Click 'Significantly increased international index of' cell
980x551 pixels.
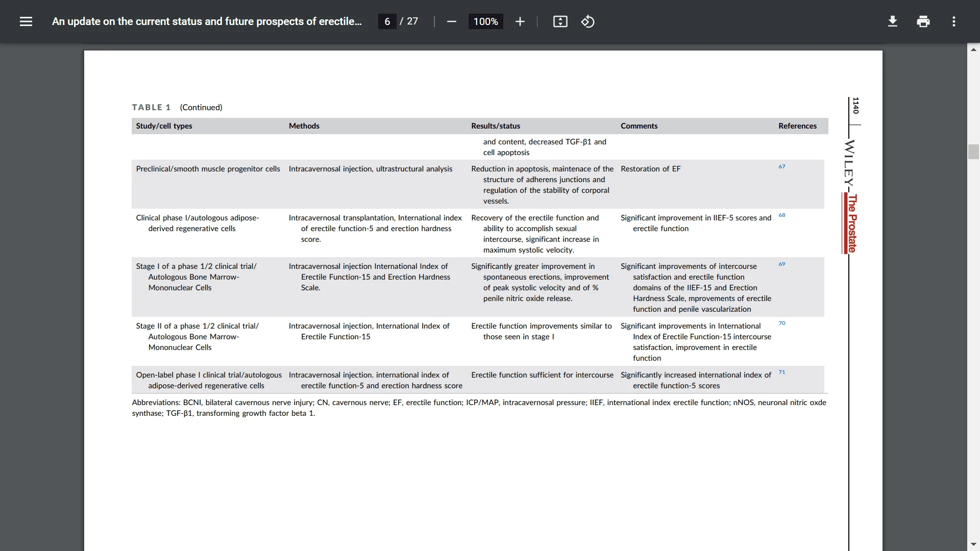point(696,380)
